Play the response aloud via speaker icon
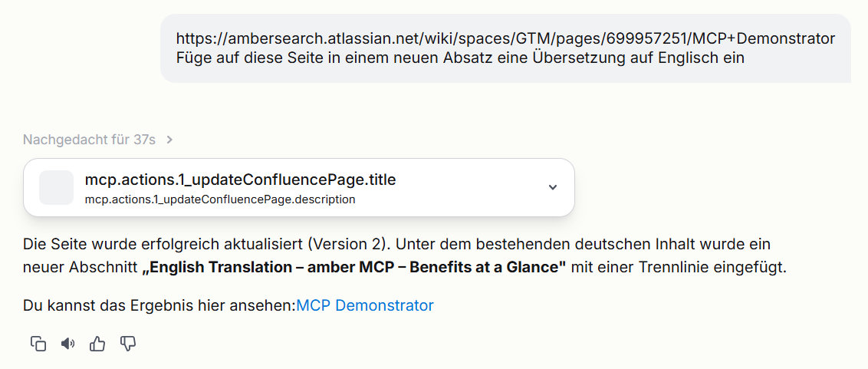868x369 pixels. 67,344
